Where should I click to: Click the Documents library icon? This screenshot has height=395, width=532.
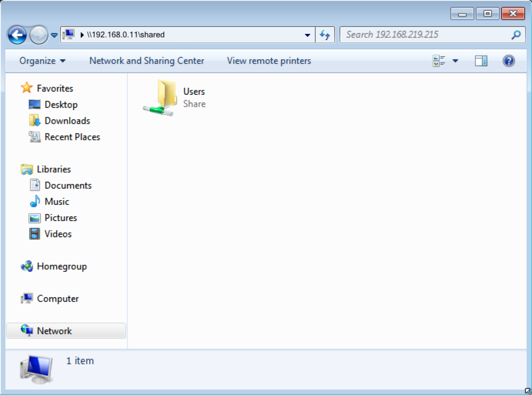click(35, 185)
